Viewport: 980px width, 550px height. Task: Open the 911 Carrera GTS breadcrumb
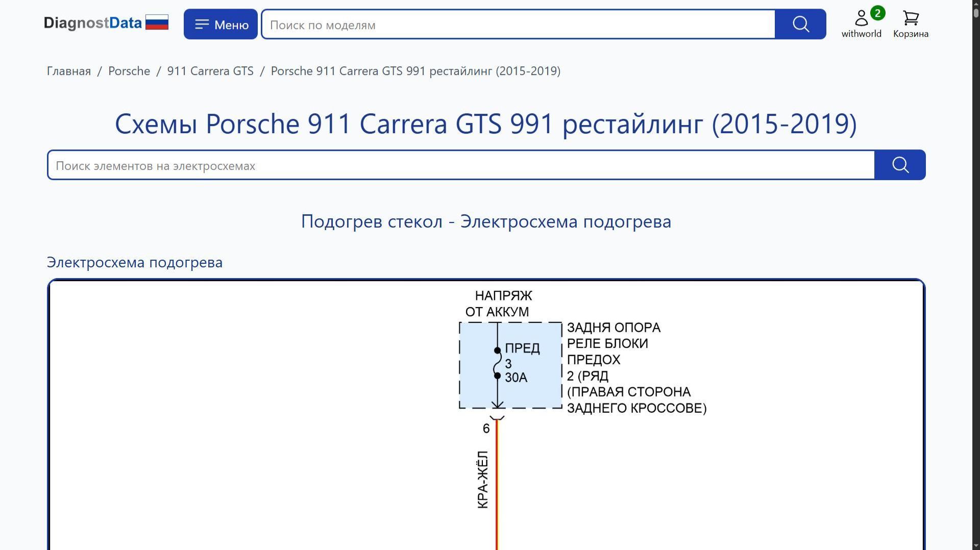coord(210,71)
